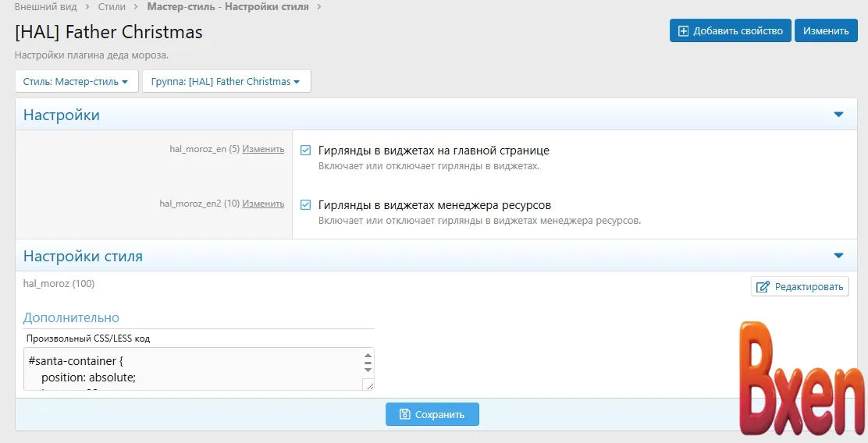Click the floppy disk icon on Сохранить
Image resolution: width=868 pixels, height=443 pixels.
(x=404, y=414)
